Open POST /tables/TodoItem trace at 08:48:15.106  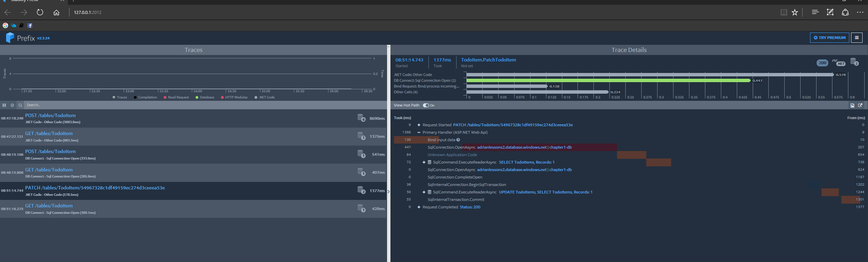[x=193, y=154]
